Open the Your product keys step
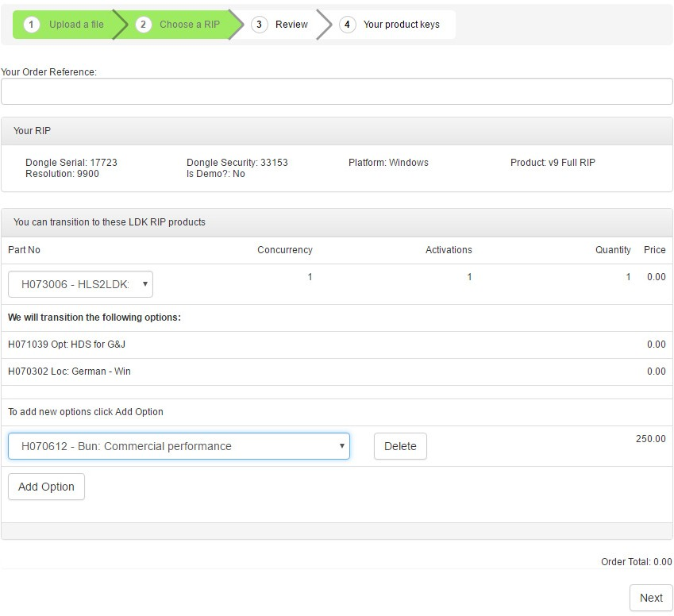674x616 pixels. pos(401,25)
